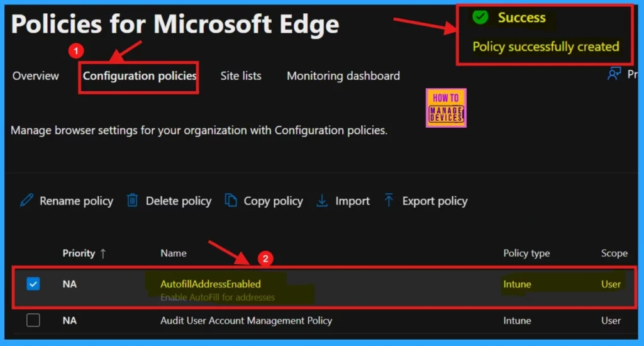Open the Configuration policies tab

(140, 76)
